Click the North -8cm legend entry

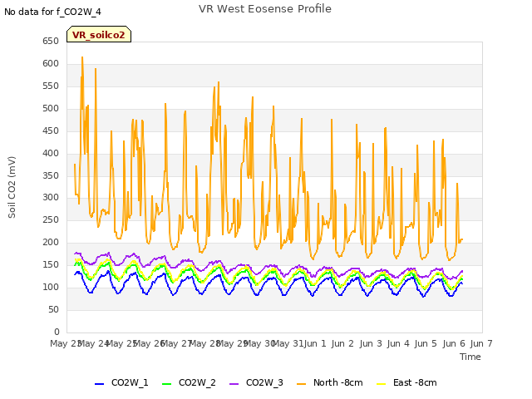click(x=330, y=382)
